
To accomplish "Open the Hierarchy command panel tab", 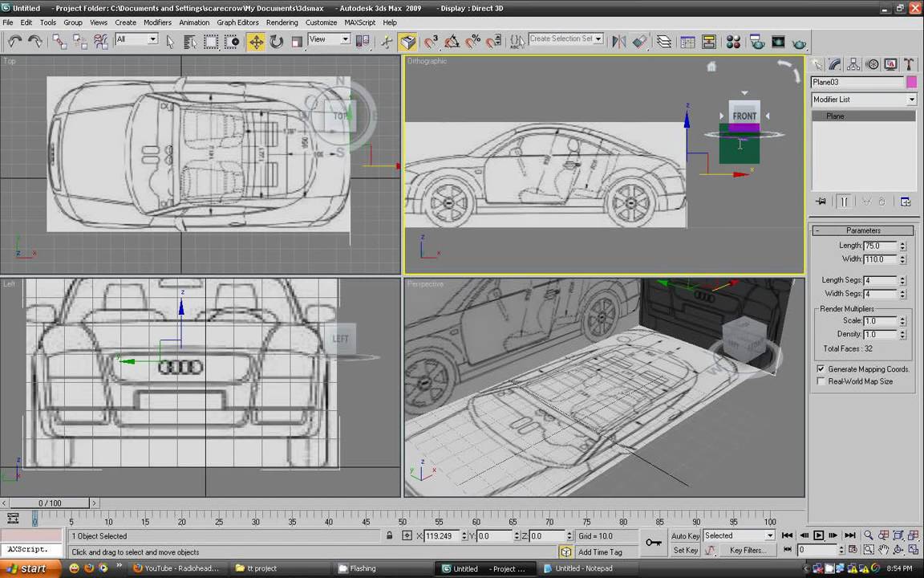I will point(853,64).
